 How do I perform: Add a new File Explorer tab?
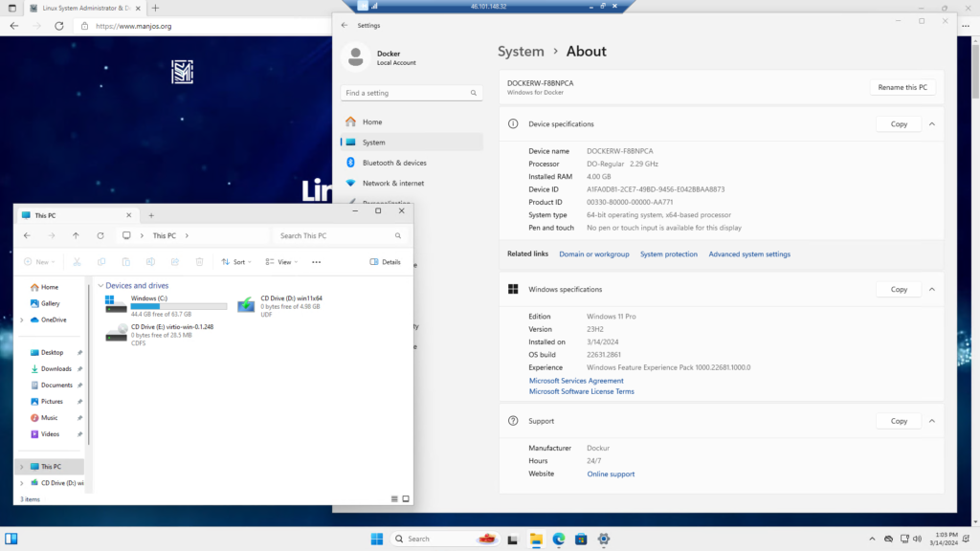click(151, 215)
